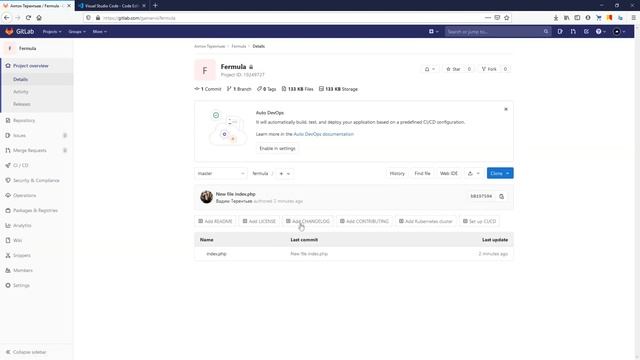Switch to the Visual Studio Code browser tab

(111, 6)
